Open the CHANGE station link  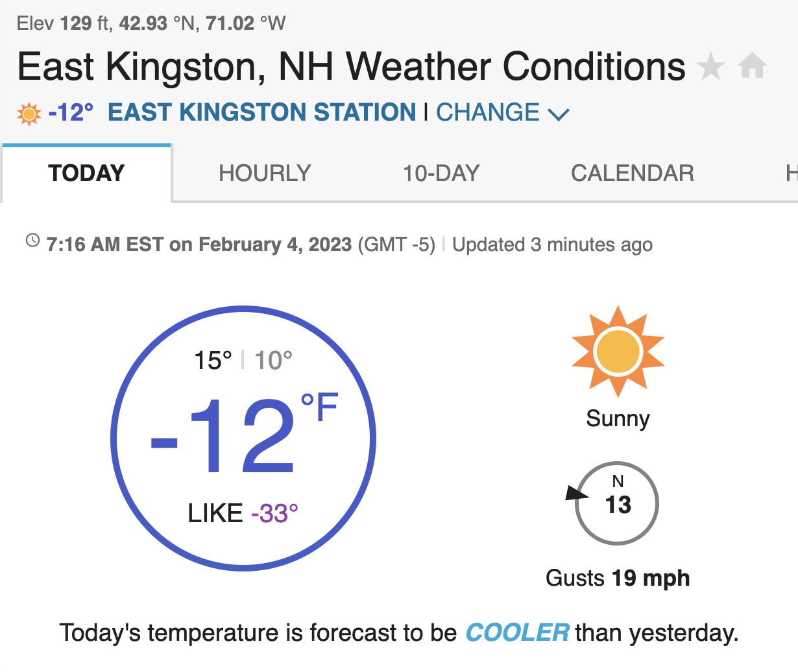[488, 113]
